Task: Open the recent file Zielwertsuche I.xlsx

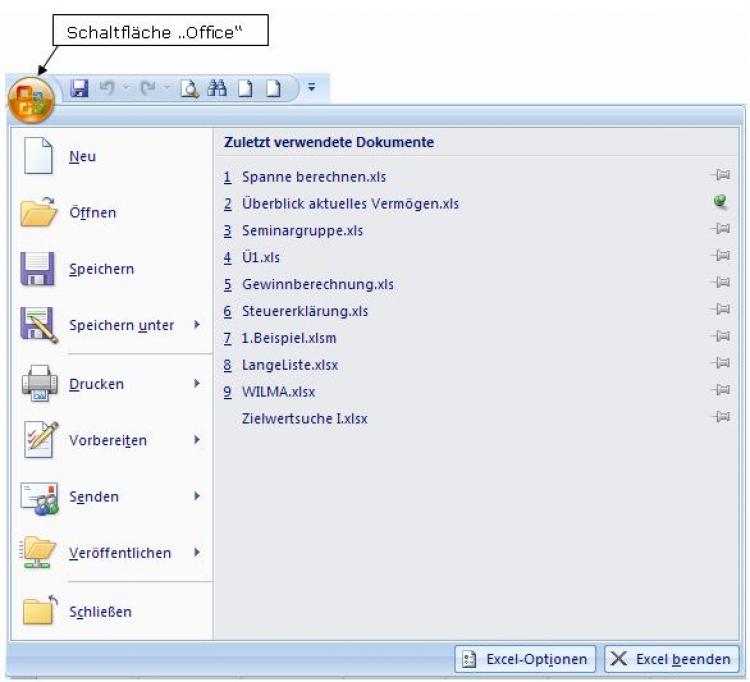Action: click(304, 419)
